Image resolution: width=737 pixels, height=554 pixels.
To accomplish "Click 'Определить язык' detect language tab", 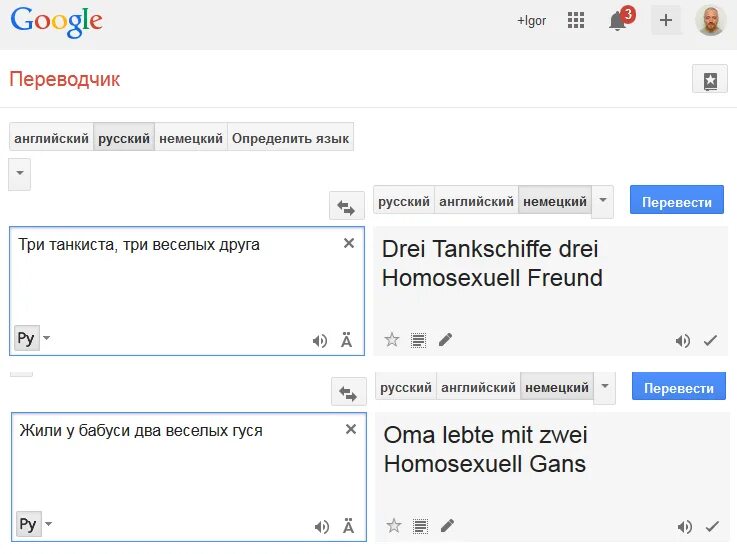I will tap(290, 139).
